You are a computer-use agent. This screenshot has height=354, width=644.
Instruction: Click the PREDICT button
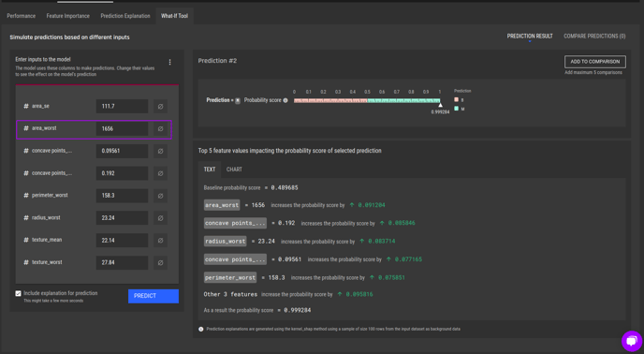click(x=154, y=296)
